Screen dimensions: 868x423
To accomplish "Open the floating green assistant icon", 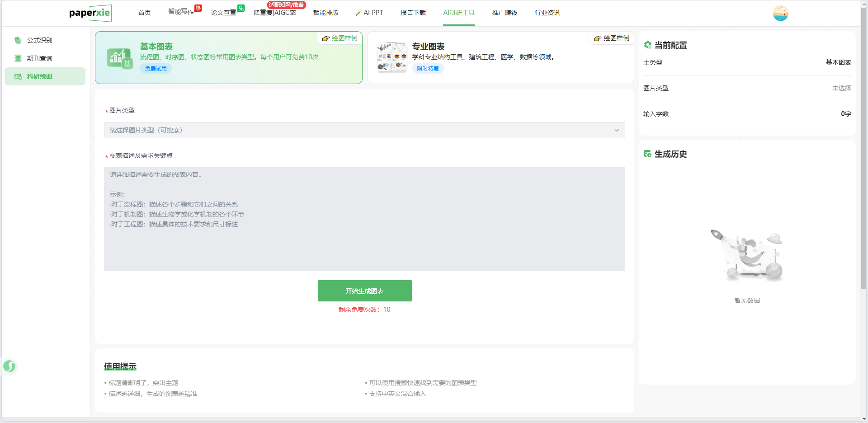I will (9, 366).
